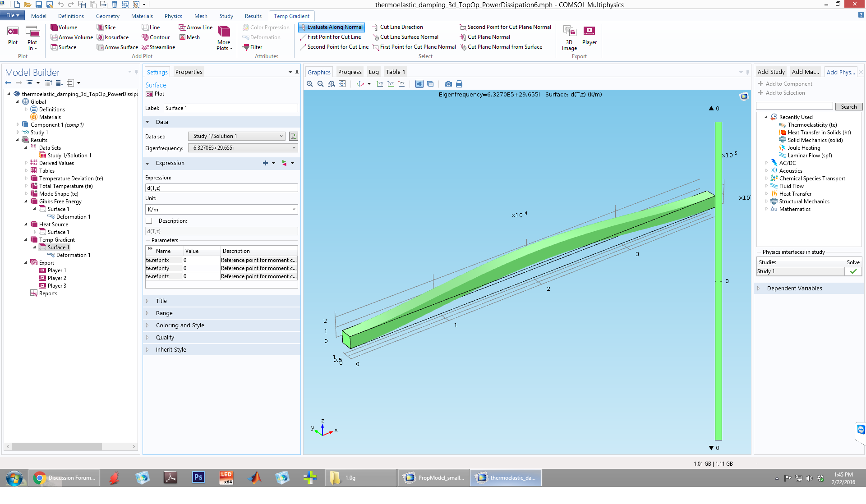Viewport: 866px width, 504px height.
Task: Switch to the Results ribbon tab
Action: point(253,16)
